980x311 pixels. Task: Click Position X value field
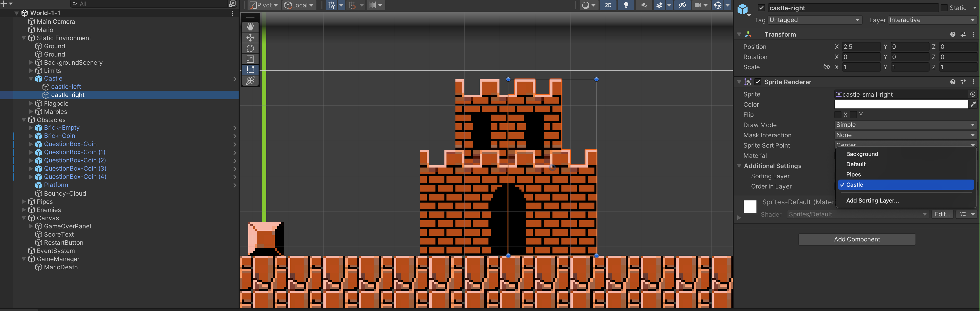(861, 46)
